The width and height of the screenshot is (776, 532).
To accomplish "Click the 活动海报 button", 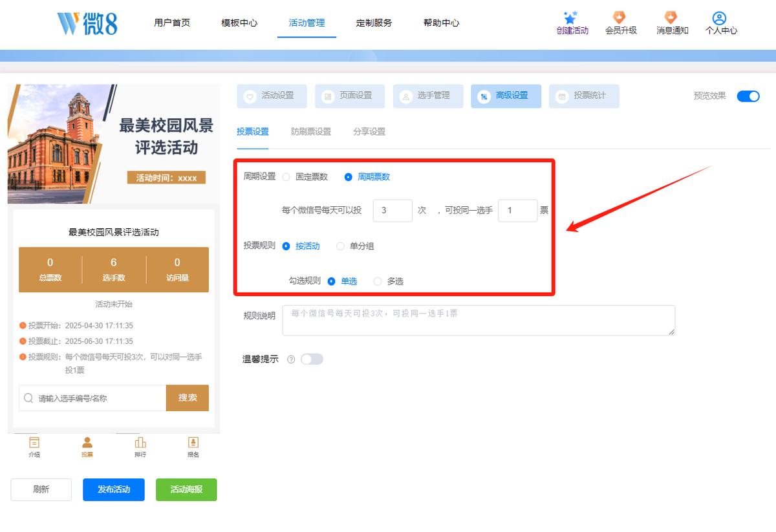I will 186,490.
